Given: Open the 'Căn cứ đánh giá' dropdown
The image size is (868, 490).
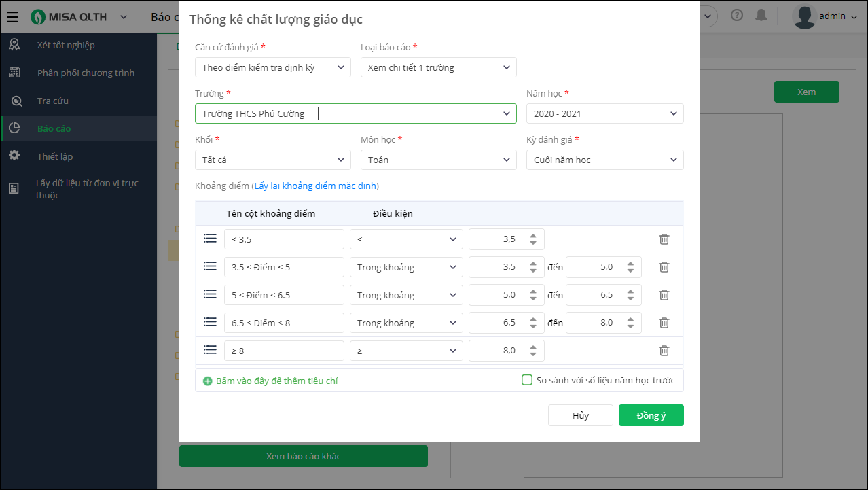Looking at the screenshot, I should click(272, 67).
